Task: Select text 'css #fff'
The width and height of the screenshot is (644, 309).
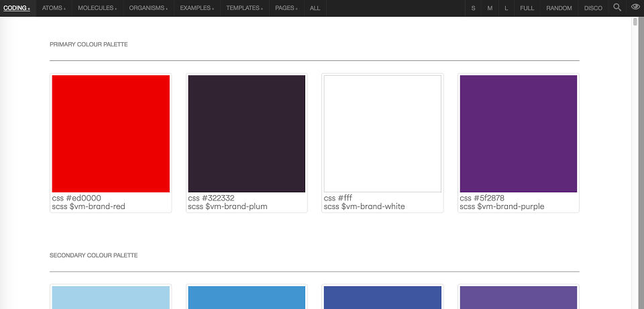Action: (338, 198)
